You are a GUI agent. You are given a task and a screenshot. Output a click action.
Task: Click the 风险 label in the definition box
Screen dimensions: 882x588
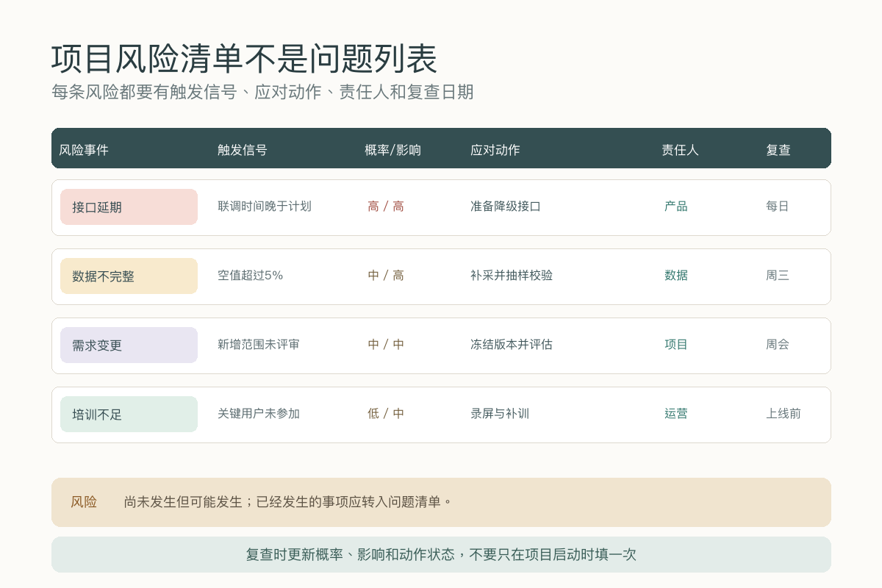coord(84,502)
